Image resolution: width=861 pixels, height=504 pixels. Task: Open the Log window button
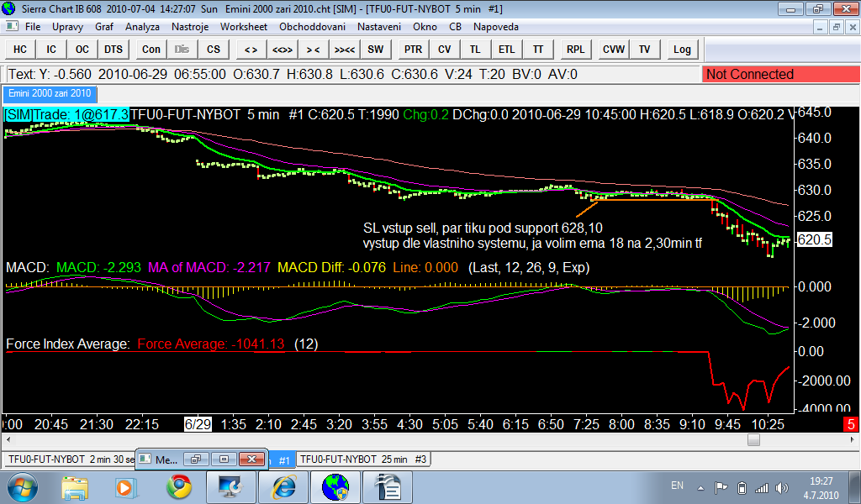click(x=682, y=50)
